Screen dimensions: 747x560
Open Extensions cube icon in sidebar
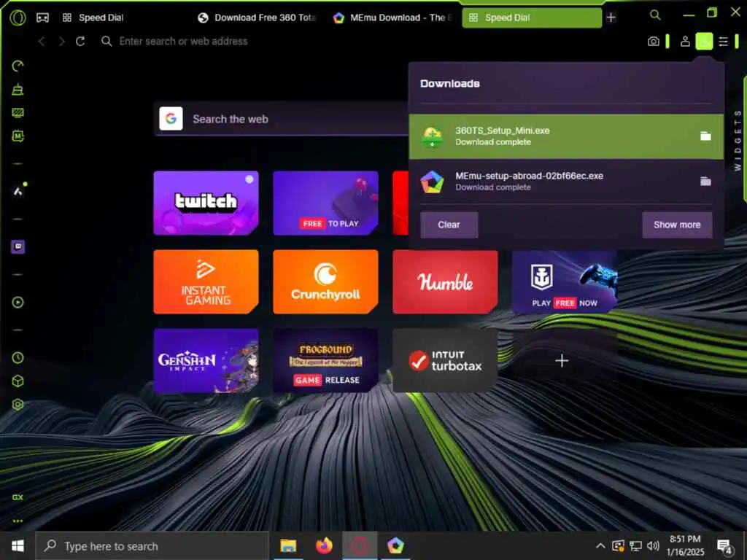coord(18,381)
